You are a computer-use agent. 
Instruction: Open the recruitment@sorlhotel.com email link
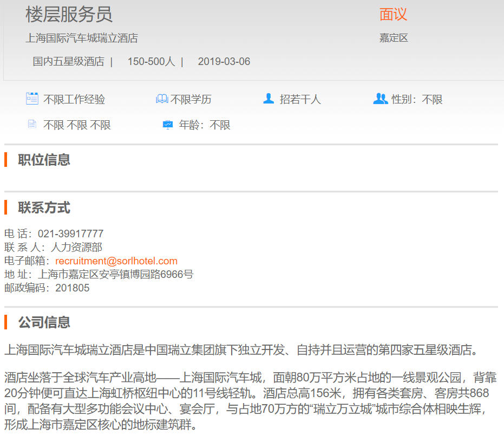(x=116, y=261)
